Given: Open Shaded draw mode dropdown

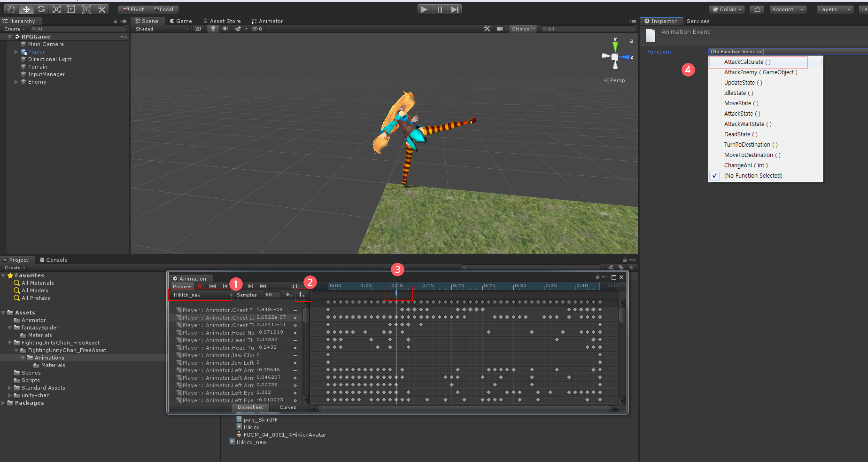Looking at the screenshot, I should click(x=162, y=29).
